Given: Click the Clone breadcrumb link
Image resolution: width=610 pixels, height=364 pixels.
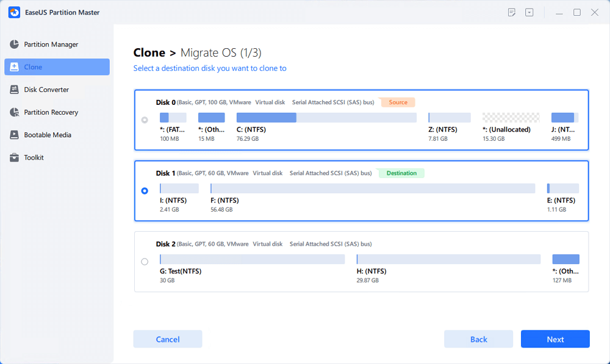Looking at the screenshot, I should pyautogui.click(x=149, y=53).
